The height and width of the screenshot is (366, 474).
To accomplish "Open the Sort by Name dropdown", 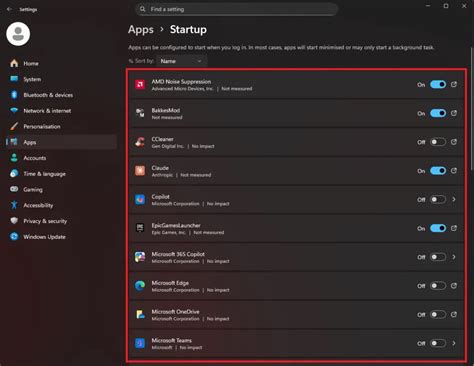I will point(182,61).
